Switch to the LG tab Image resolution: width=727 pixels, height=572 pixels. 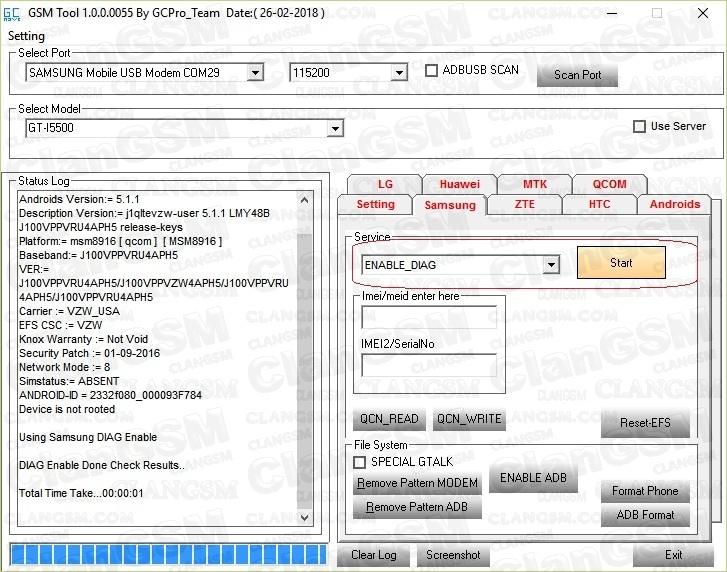(x=384, y=184)
